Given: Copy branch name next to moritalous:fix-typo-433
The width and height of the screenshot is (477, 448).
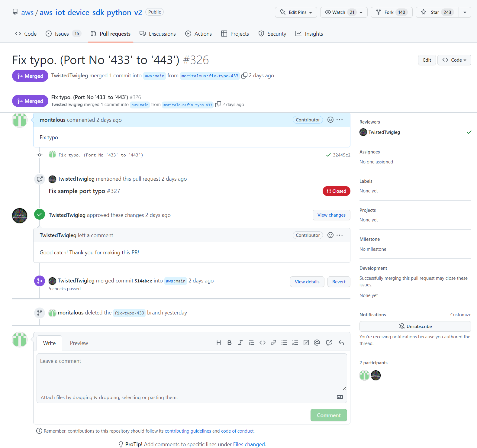Looking at the screenshot, I should pyautogui.click(x=244, y=76).
